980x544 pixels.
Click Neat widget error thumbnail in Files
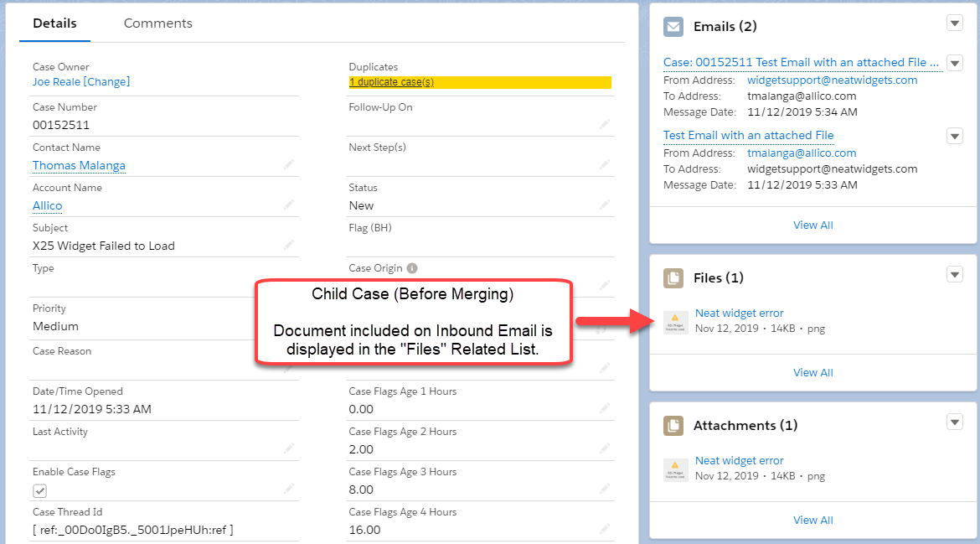[x=675, y=322]
